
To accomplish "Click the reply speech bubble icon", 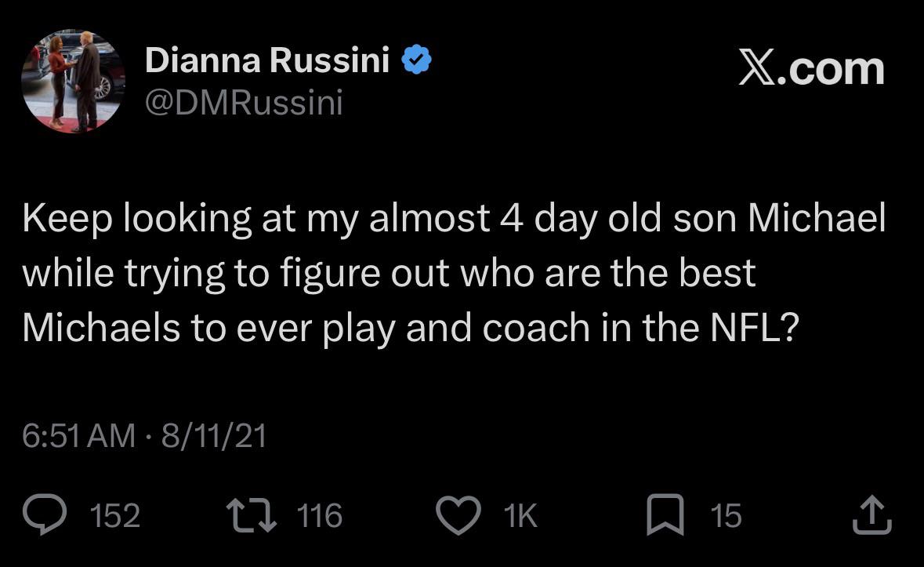I will click(45, 516).
